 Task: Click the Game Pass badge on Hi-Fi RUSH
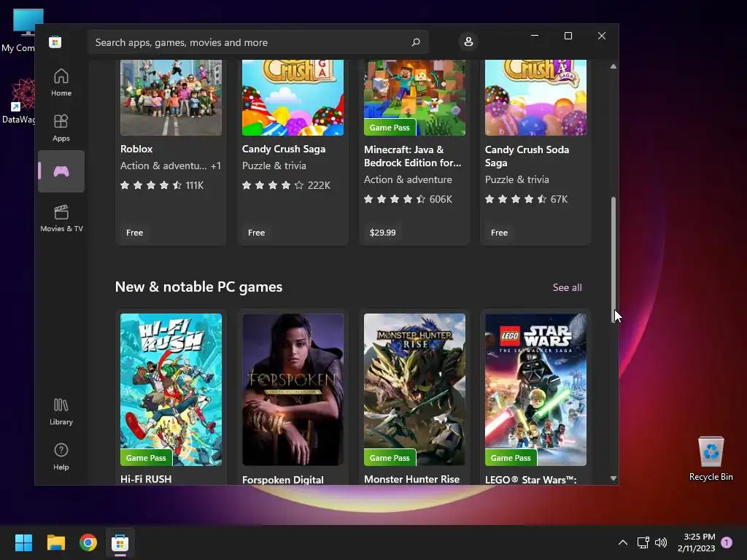click(x=146, y=458)
